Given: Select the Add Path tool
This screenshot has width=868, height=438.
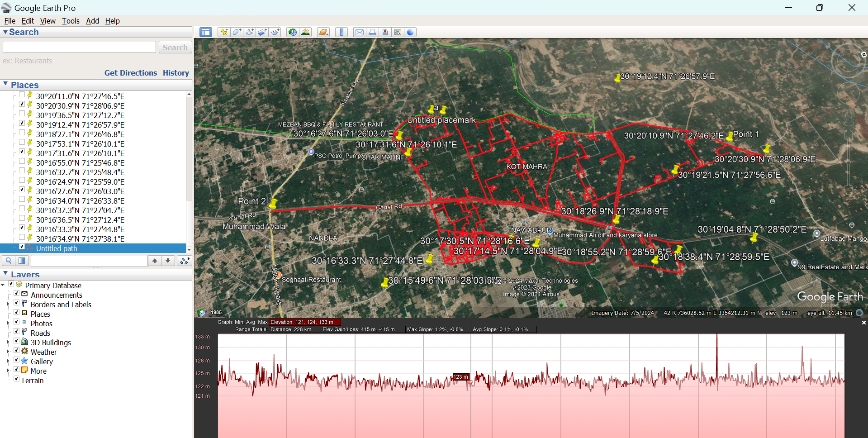Looking at the screenshot, I should tap(249, 32).
